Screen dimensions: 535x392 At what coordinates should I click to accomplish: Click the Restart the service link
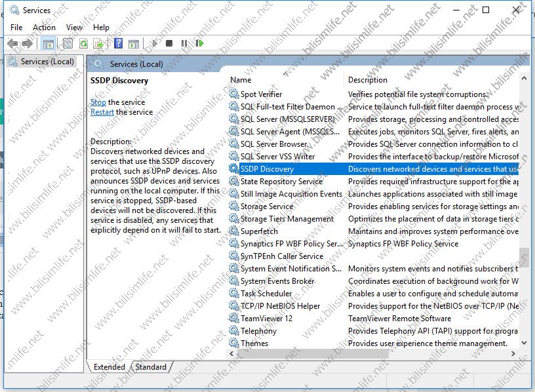tap(102, 112)
